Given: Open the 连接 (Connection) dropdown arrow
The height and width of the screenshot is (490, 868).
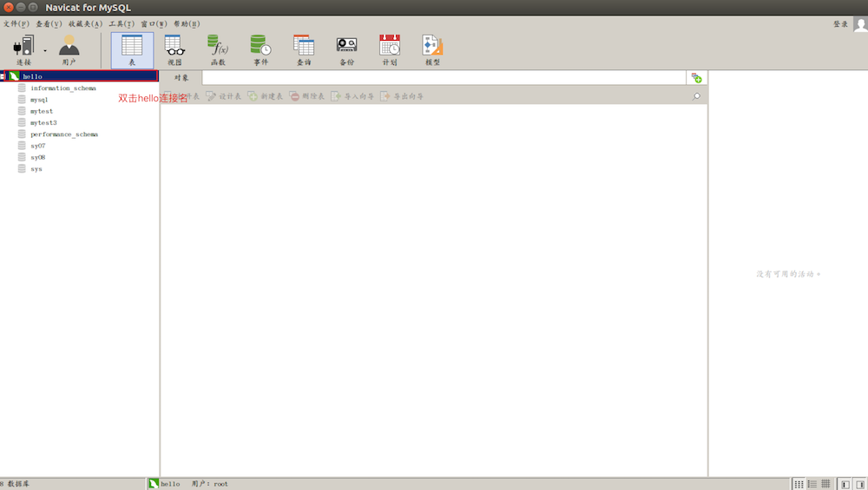Looking at the screenshot, I should point(45,51).
